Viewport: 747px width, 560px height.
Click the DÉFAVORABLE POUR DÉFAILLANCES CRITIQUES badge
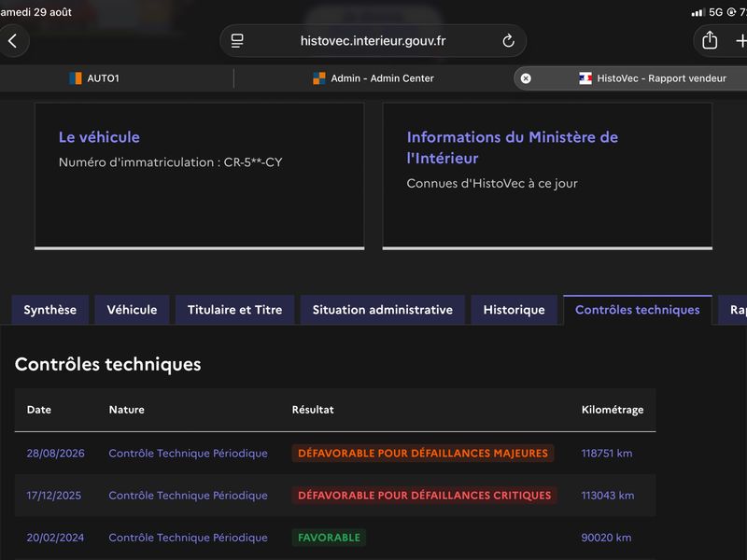425,496
